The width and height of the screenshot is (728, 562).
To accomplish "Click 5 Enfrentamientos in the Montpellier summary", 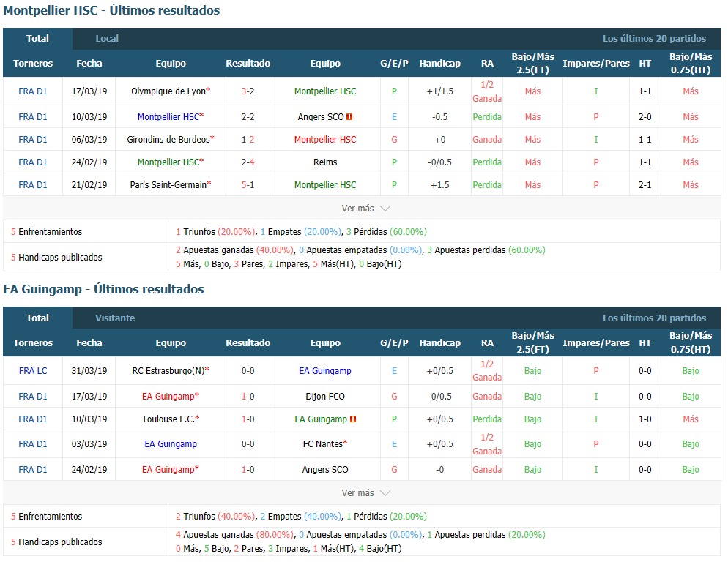I will point(46,232).
